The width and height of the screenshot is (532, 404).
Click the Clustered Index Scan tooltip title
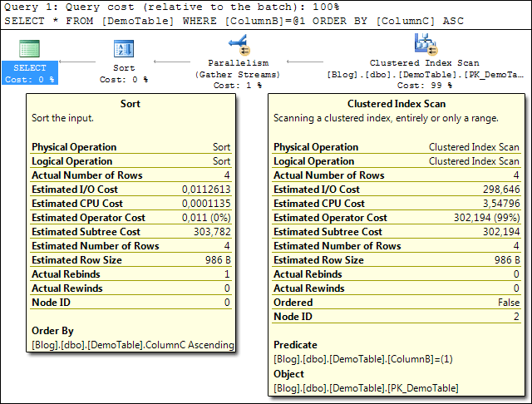pyautogui.click(x=397, y=104)
